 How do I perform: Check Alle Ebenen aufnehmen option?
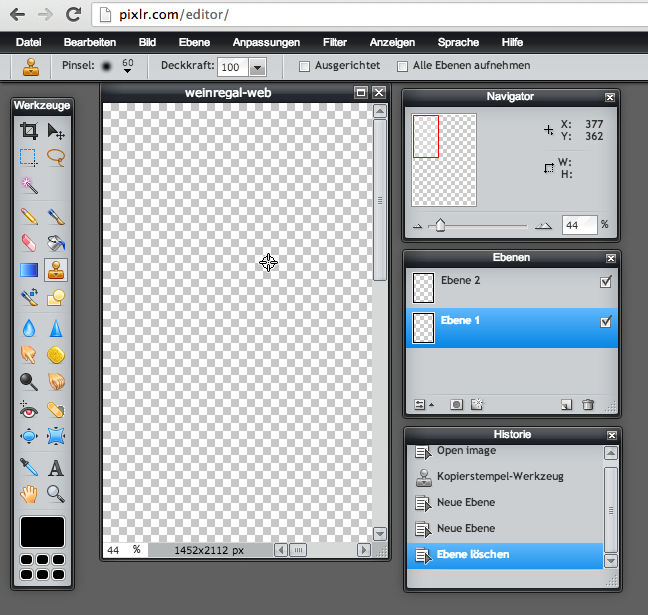pos(403,67)
